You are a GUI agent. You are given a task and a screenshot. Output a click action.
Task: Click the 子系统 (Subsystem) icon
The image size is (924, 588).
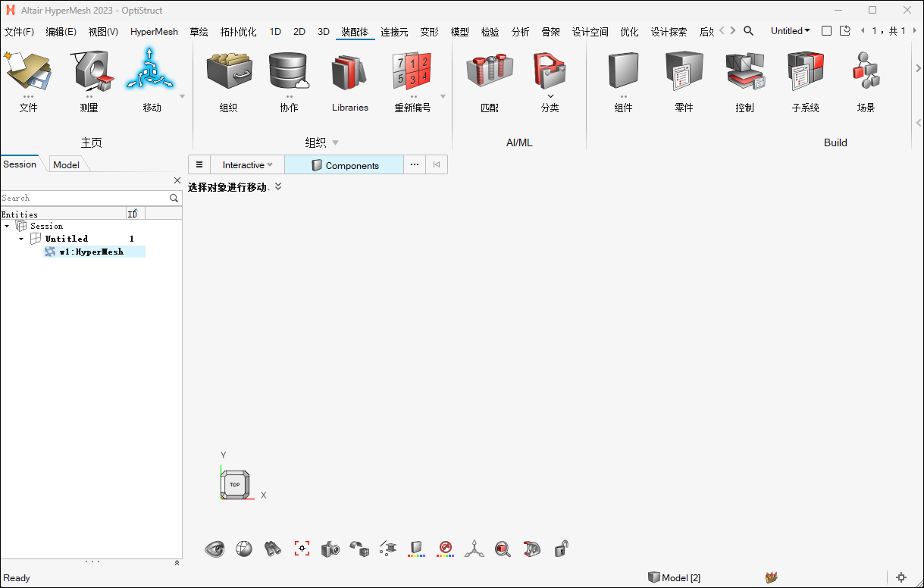point(805,71)
